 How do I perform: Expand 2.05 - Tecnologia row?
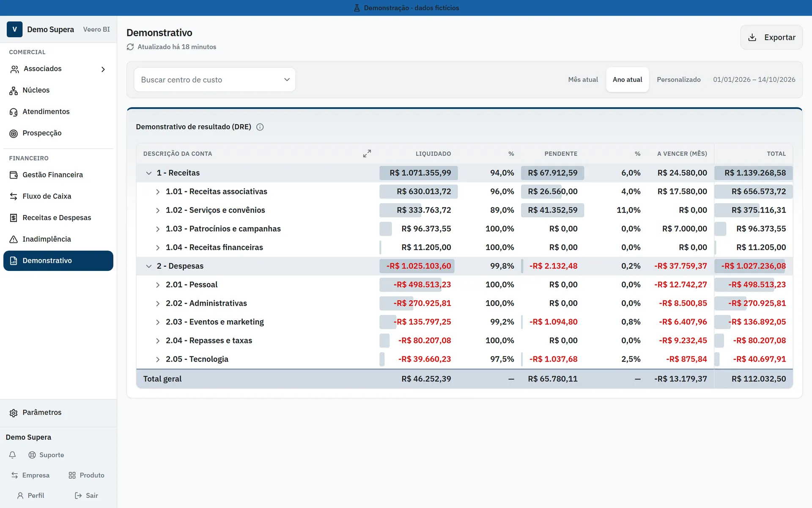(x=158, y=359)
